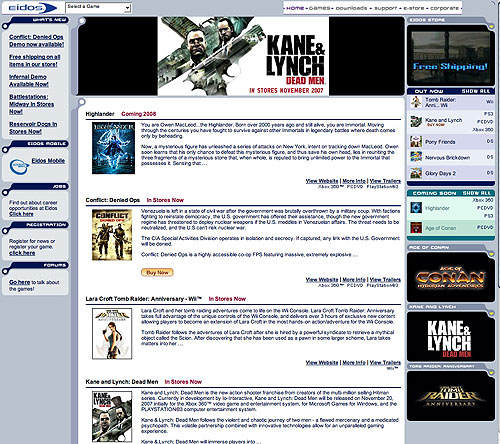Click 'Go here' forums link

19,282
